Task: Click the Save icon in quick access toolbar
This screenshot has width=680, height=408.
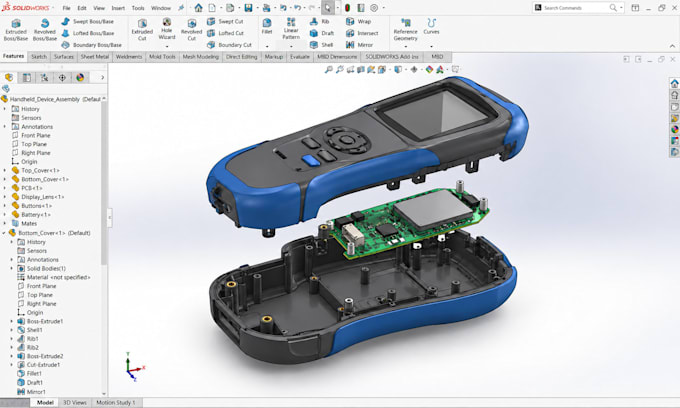Action: [x=248, y=8]
